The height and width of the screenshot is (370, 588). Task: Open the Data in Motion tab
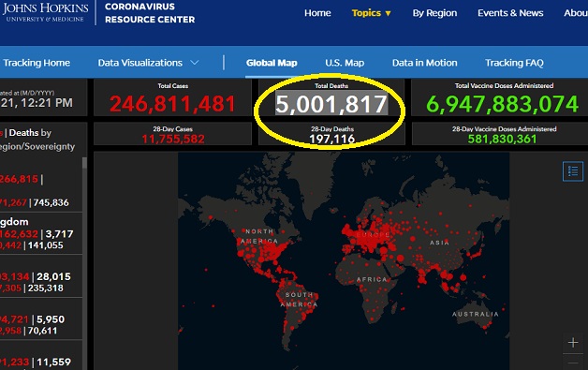(x=424, y=63)
